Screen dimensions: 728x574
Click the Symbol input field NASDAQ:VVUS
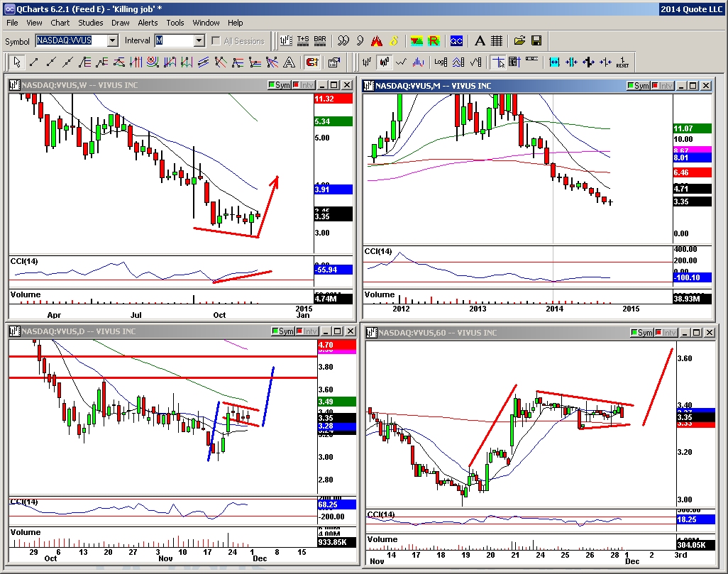(x=72, y=41)
